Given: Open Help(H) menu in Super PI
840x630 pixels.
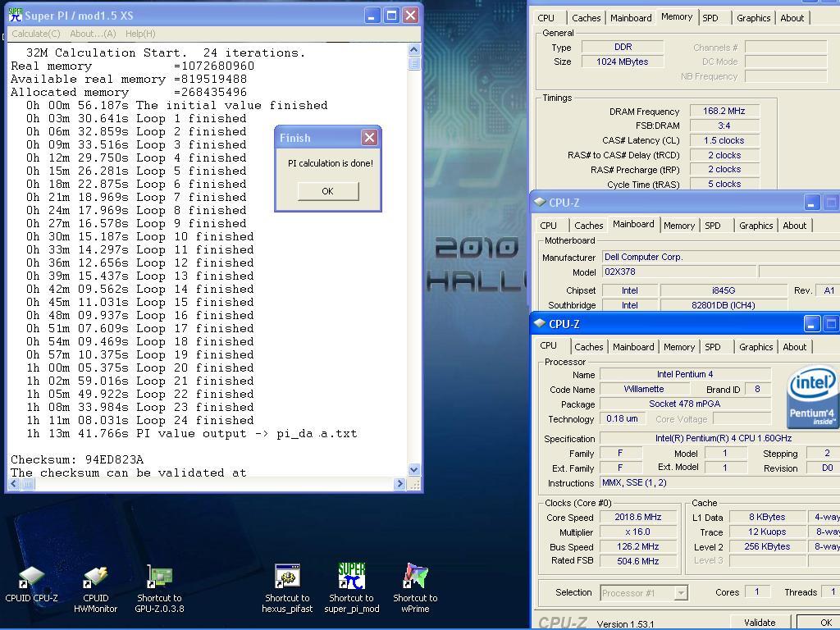Looking at the screenshot, I should pyautogui.click(x=140, y=33).
